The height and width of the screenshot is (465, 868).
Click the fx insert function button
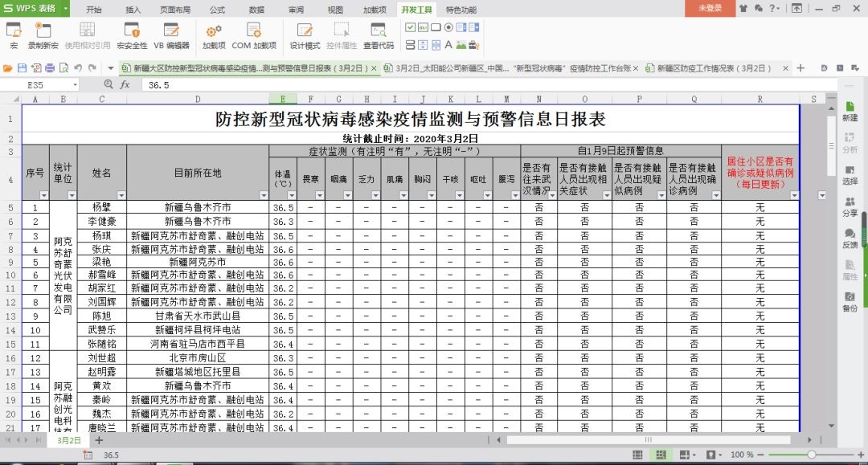point(125,84)
